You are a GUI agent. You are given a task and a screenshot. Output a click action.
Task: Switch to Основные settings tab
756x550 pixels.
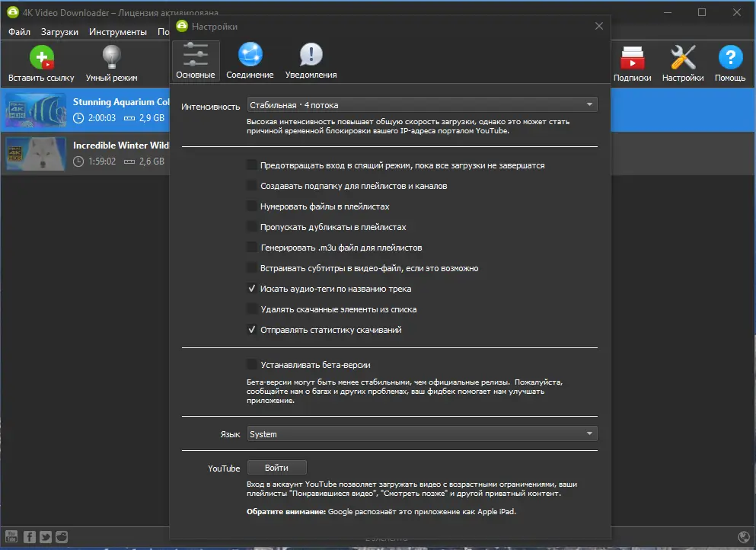click(x=195, y=61)
